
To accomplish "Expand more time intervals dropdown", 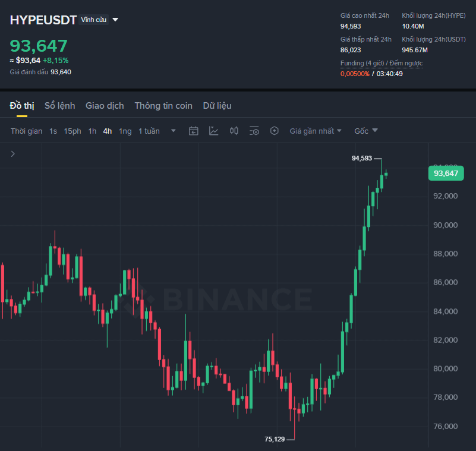I will (174, 131).
